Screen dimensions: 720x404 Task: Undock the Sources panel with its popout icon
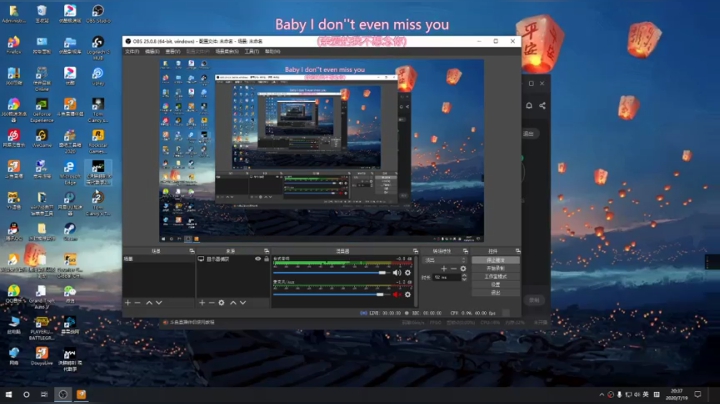pos(266,251)
